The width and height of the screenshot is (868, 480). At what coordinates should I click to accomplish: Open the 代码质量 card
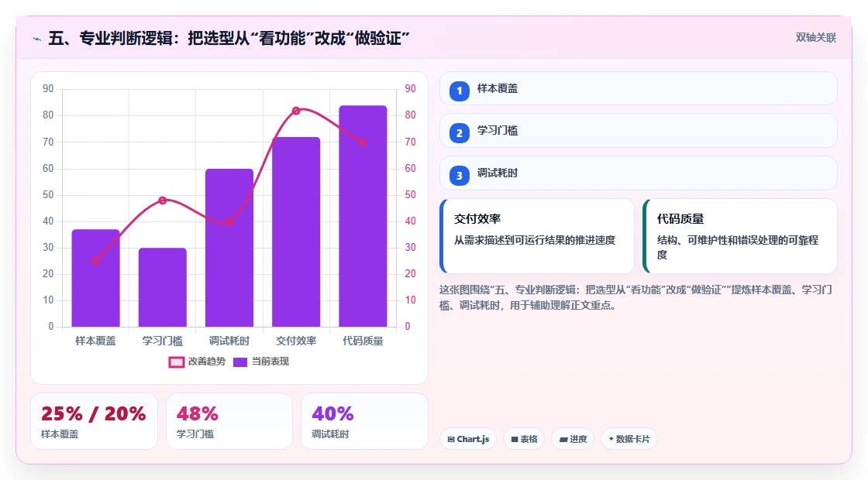click(x=740, y=236)
